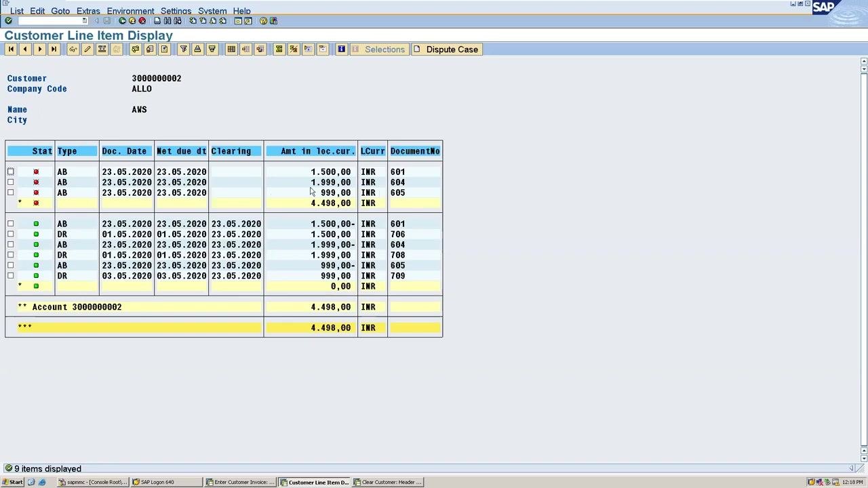868x488 pixels.
Task: Click the set filter funnel icon
Action: 183,49
